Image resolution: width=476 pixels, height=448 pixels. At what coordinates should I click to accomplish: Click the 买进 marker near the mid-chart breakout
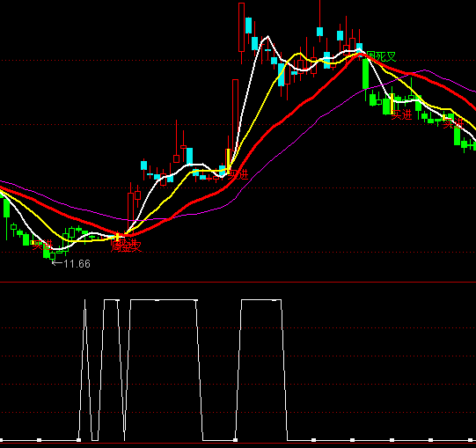click(238, 174)
